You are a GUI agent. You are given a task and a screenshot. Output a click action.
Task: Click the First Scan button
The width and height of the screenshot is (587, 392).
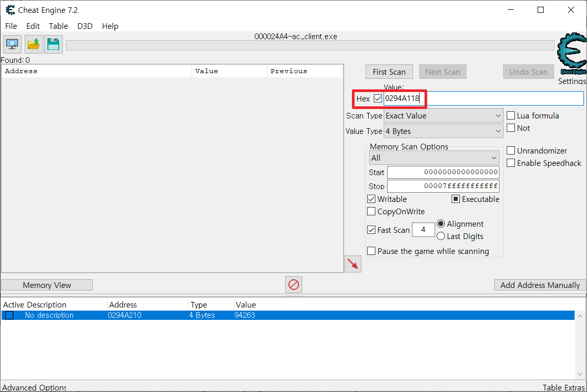coord(389,72)
